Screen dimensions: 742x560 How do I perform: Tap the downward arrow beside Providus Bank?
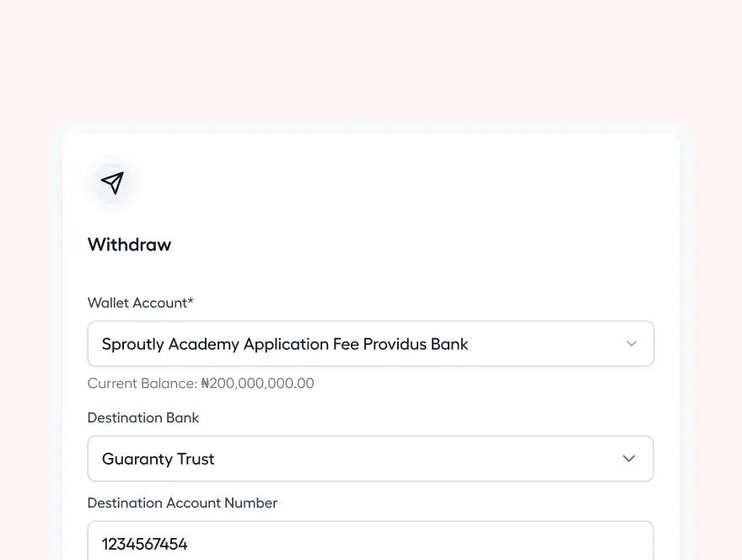pyautogui.click(x=631, y=343)
